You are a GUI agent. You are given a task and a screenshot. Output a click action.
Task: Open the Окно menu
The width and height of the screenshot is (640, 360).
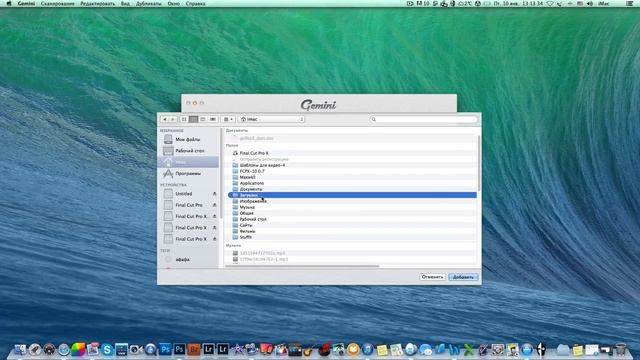point(173,3)
